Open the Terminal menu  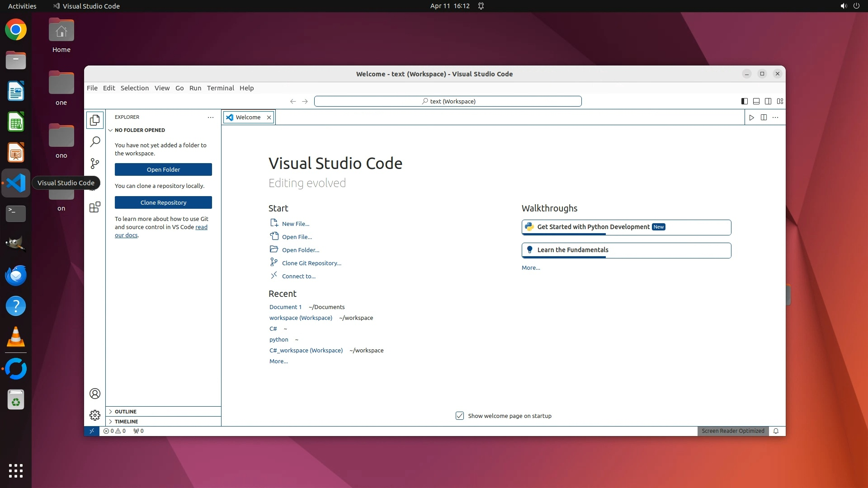220,88
